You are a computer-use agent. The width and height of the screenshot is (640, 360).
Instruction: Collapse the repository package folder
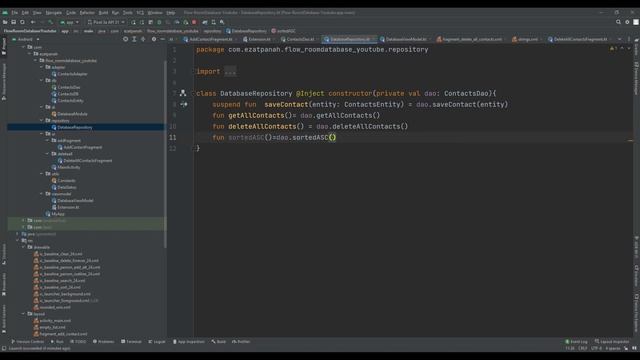click(x=42, y=120)
